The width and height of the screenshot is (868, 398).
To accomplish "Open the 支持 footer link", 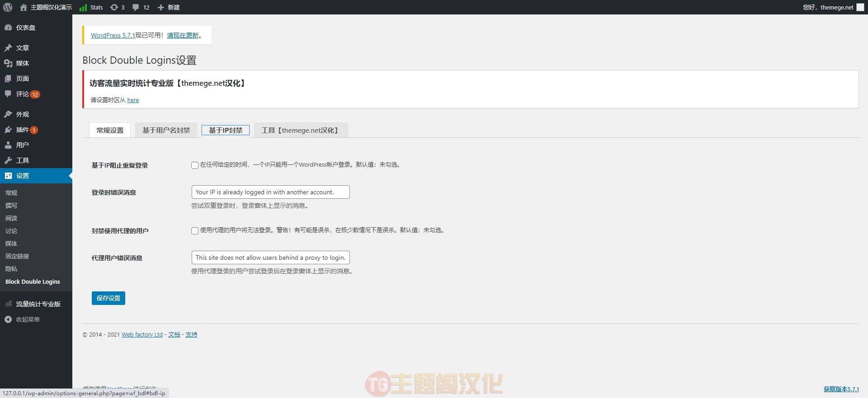I will [x=191, y=335].
